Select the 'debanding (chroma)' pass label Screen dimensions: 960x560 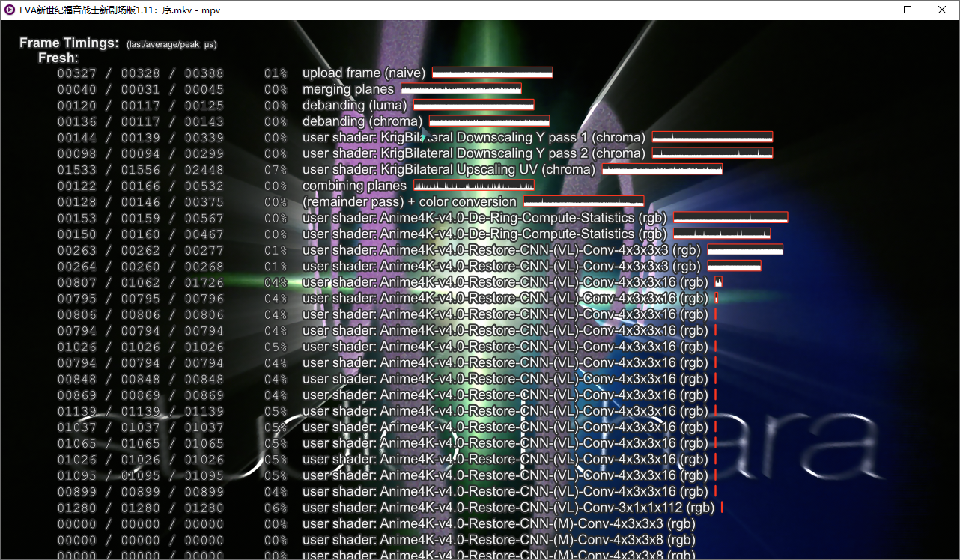pyautogui.click(x=362, y=121)
